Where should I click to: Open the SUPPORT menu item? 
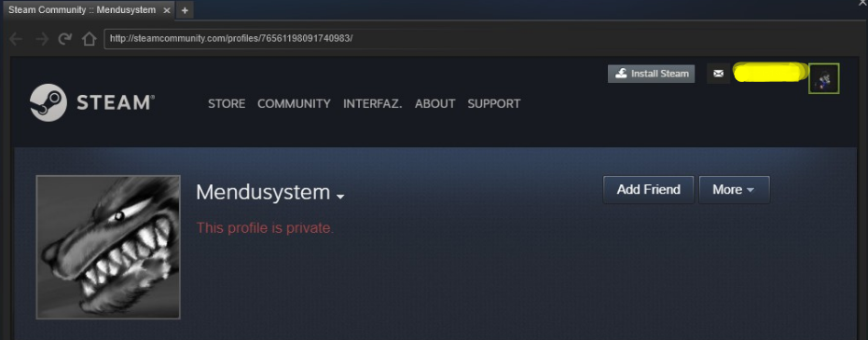pos(494,104)
